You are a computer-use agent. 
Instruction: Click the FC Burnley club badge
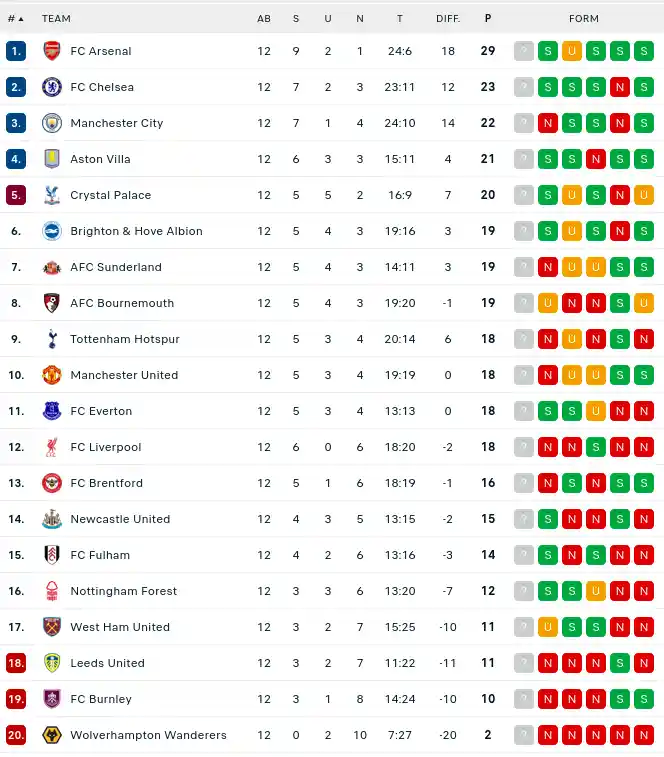click(52, 699)
